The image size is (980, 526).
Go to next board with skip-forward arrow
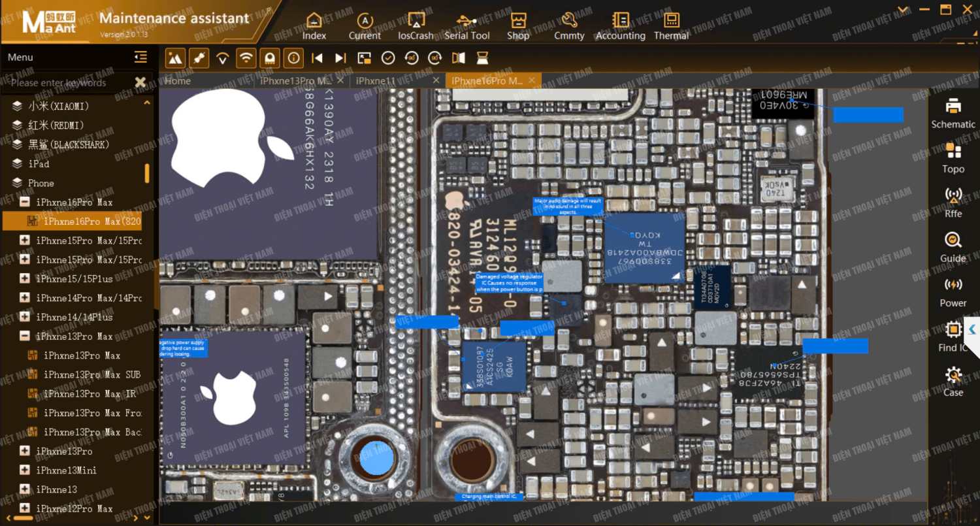[x=340, y=58]
